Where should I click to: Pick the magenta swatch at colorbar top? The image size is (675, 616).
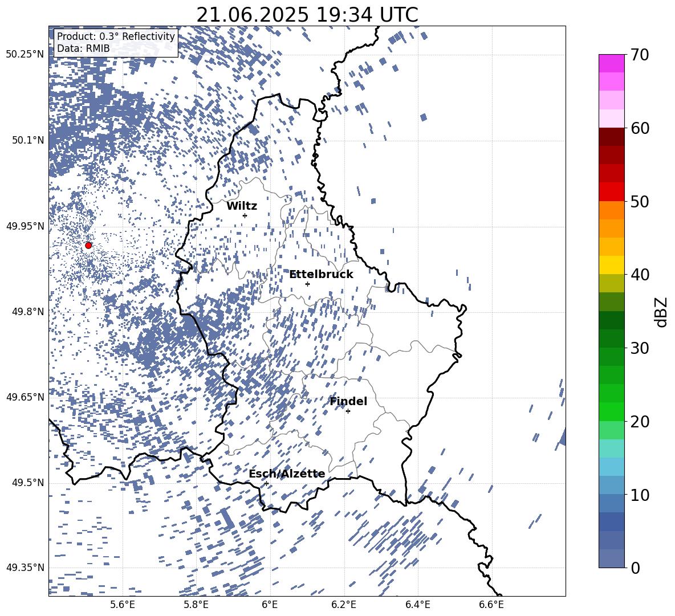[611, 63]
